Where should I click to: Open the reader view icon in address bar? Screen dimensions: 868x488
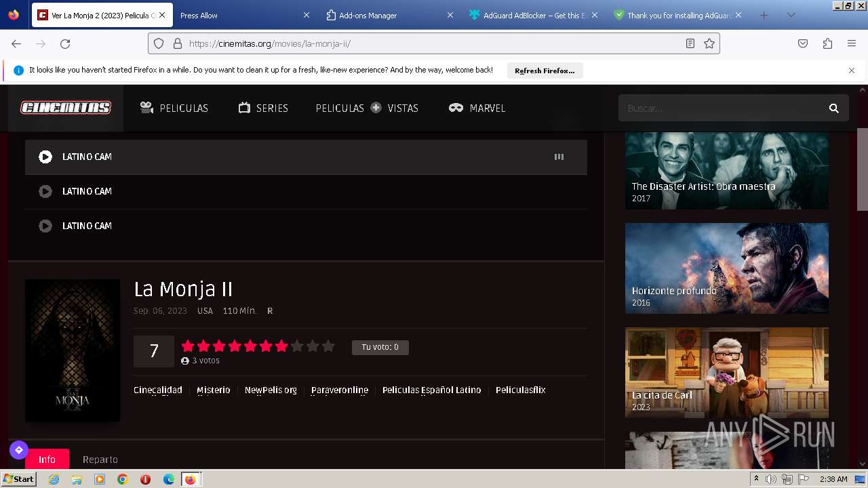[690, 43]
